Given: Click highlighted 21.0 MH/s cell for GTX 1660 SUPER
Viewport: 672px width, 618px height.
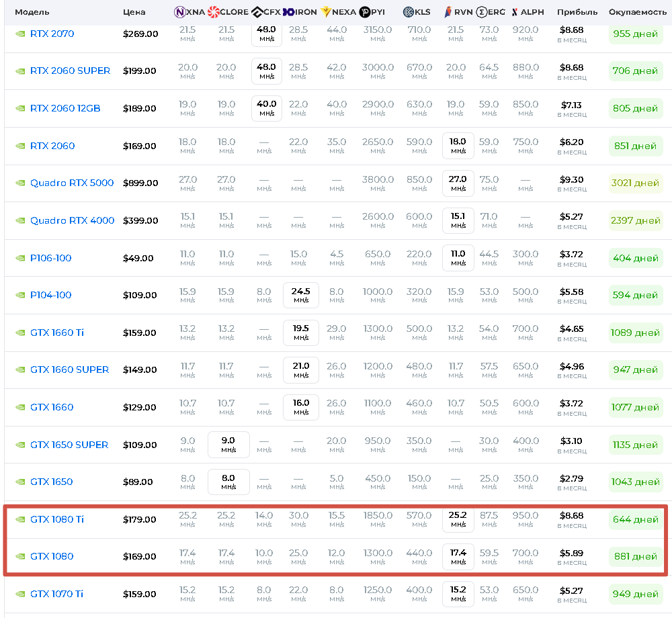Looking at the screenshot, I should [x=301, y=370].
